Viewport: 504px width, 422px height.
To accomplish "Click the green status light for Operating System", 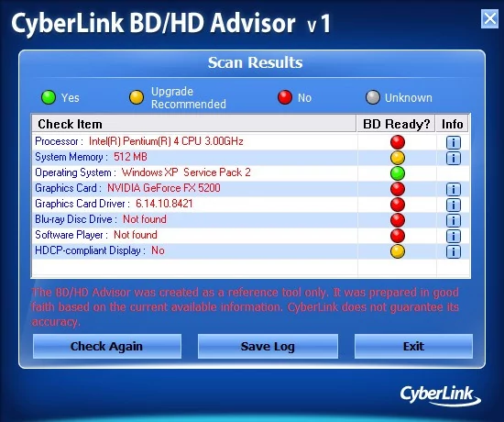I will point(398,173).
